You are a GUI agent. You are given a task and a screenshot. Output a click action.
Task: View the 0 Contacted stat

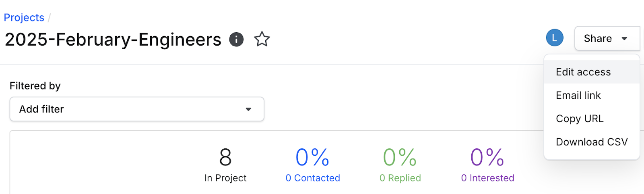tap(313, 178)
